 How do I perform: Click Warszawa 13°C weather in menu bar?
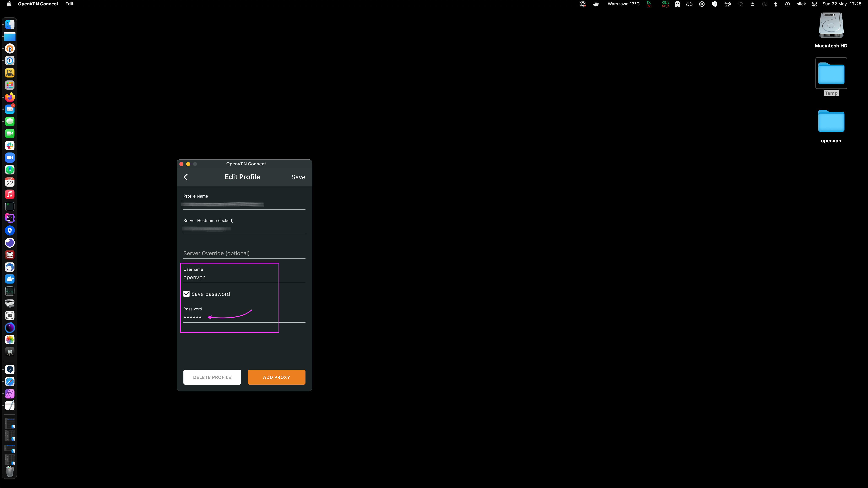click(623, 4)
